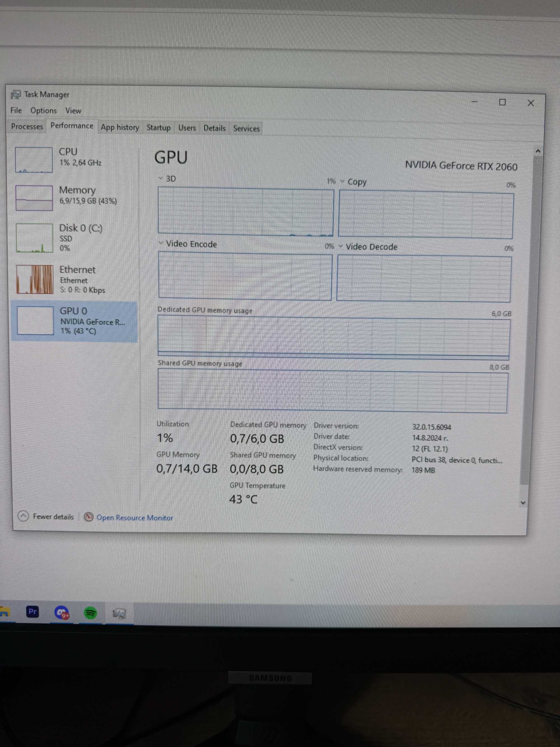Screen dimensions: 560x747
Task: Click hardware reserved memory 189 MB value
Action: tap(423, 470)
